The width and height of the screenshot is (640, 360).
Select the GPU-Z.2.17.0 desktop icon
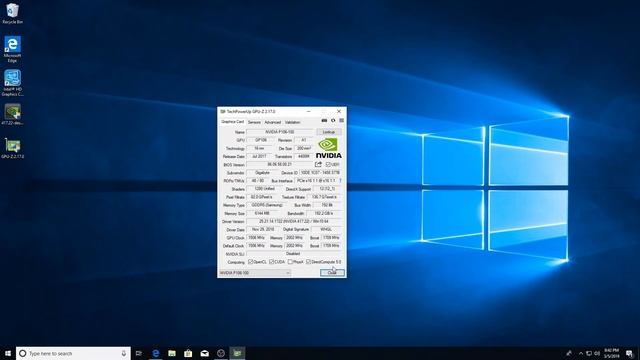pos(12,149)
